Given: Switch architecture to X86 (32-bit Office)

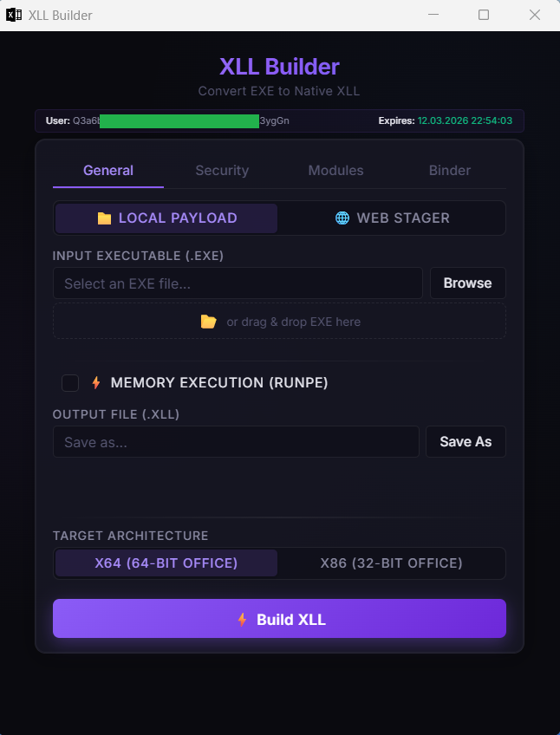Looking at the screenshot, I should 392,563.
